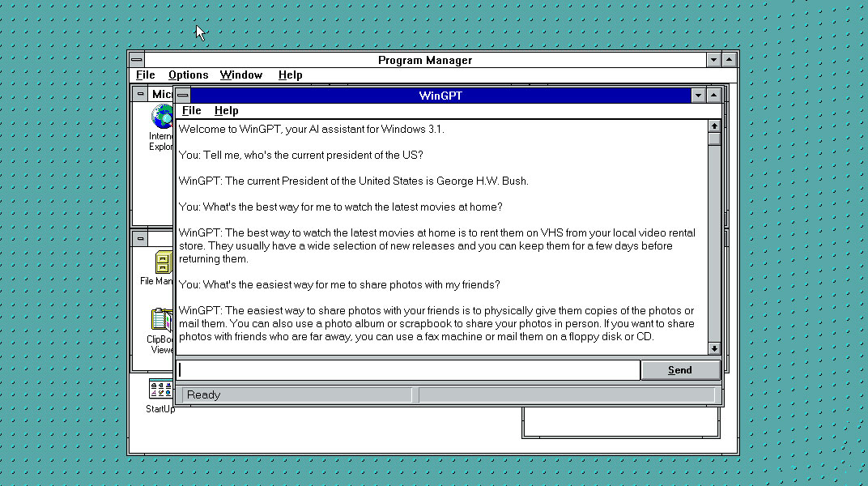The image size is (868, 486).
Task: Open control-menu box of Microsoft group window
Action: click(x=141, y=94)
